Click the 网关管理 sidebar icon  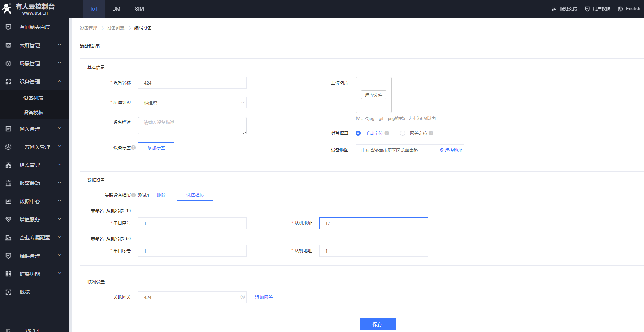click(x=8, y=129)
